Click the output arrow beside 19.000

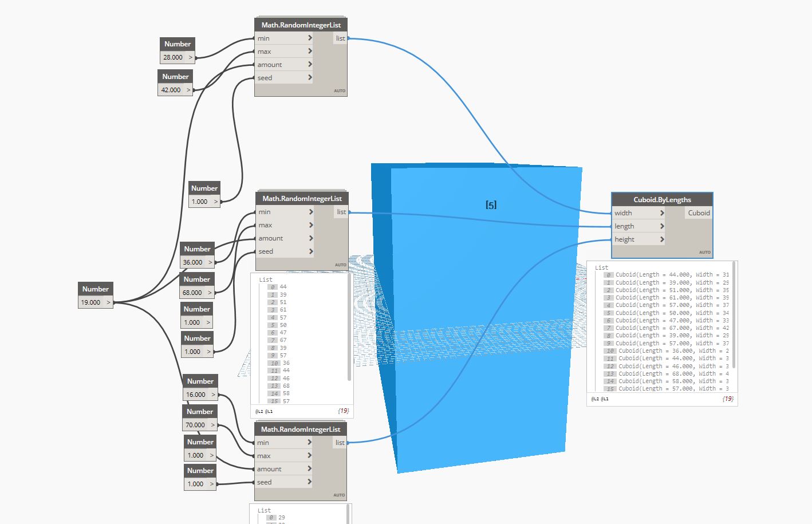click(108, 302)
